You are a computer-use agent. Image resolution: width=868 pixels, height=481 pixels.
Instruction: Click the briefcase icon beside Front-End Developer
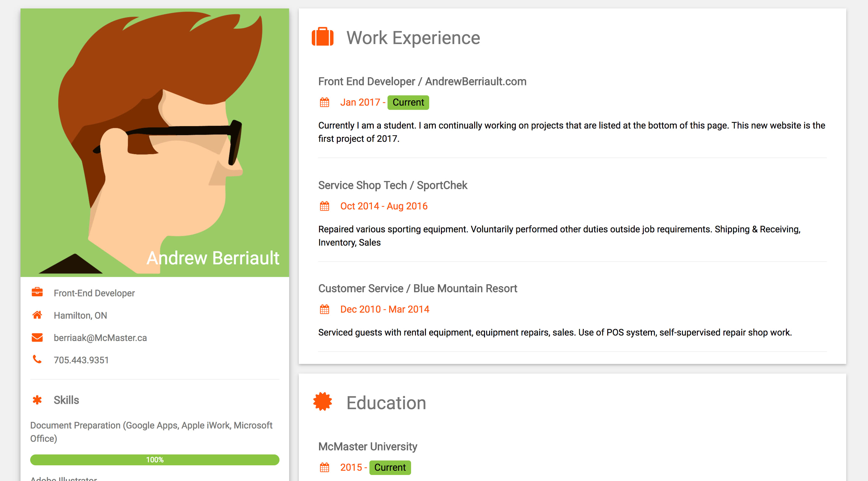click(37, 292)
